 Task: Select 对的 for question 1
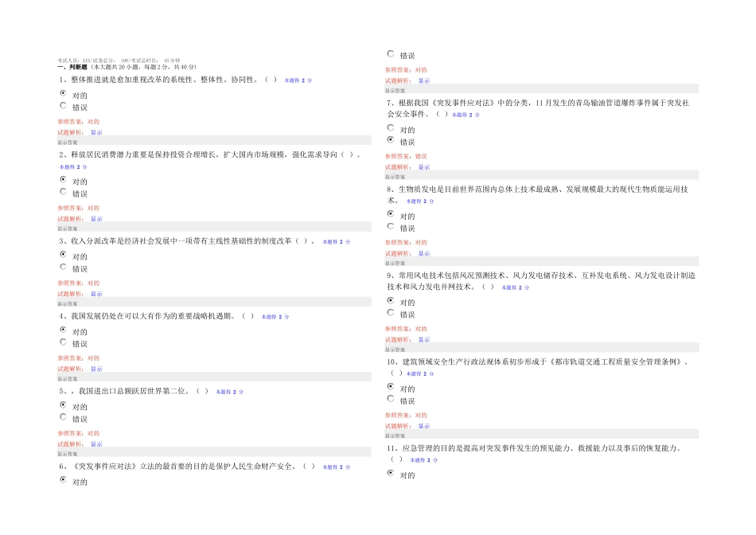click(x=63, y=93)
